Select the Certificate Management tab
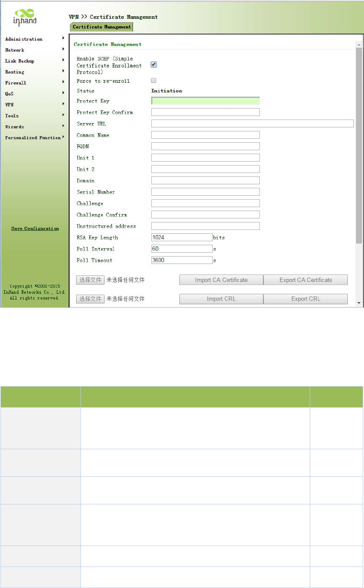This screenshot has width=364, height=588. pyautogui.click(x=101, y=27)
